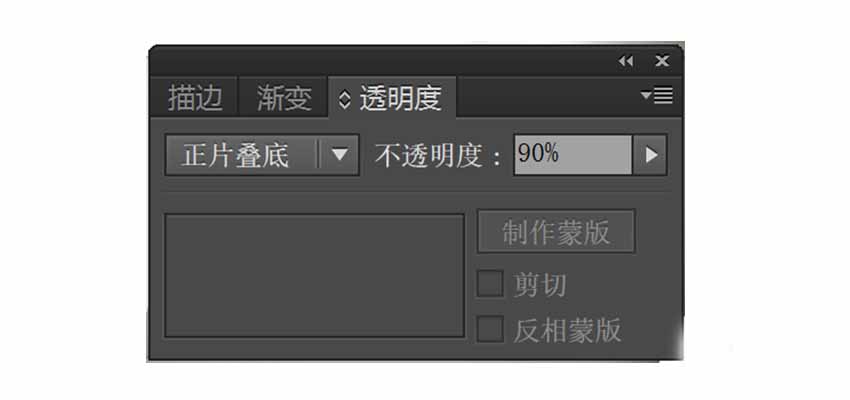Switch to the 渐变 tab
The width and height of the screenshot is (850, 400).
[284, 98]
